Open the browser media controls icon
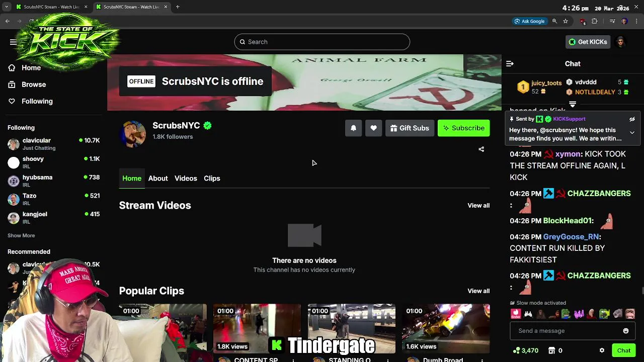This screenshot has width=644, height=362. [x=612, y=21]
